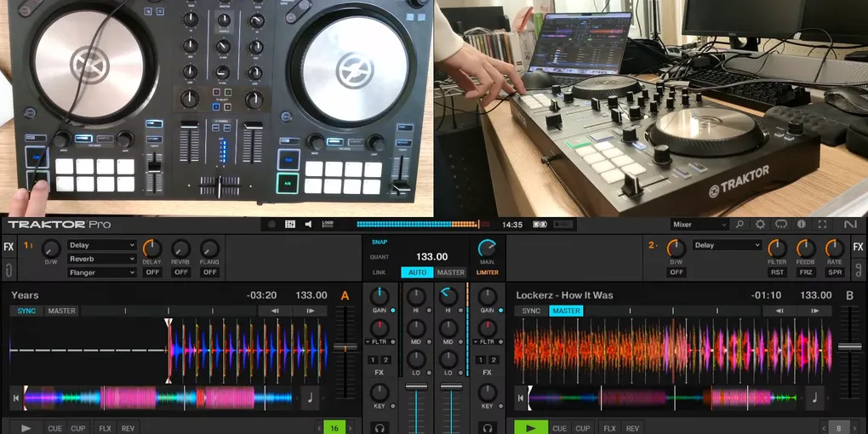Click the clip icon below left FX
Image resolution: width=868 pixels, height=434 pixels.
[x=9, y=270]
